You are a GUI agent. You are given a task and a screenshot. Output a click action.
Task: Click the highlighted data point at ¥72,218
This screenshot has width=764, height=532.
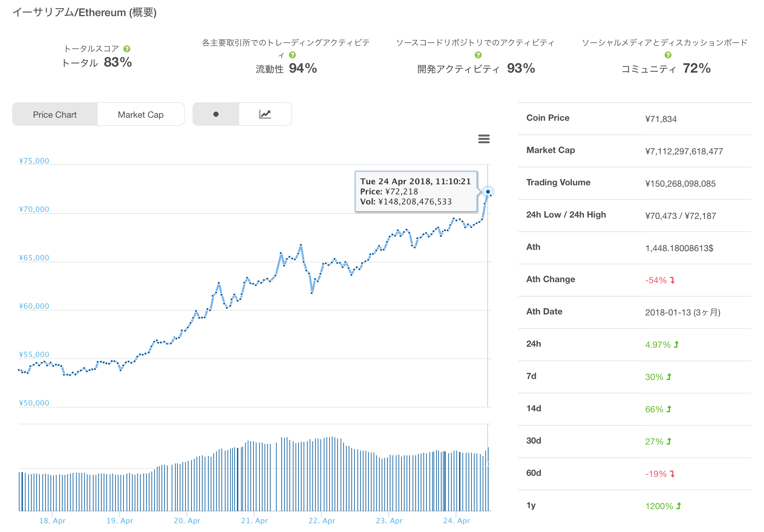(488, 192)
